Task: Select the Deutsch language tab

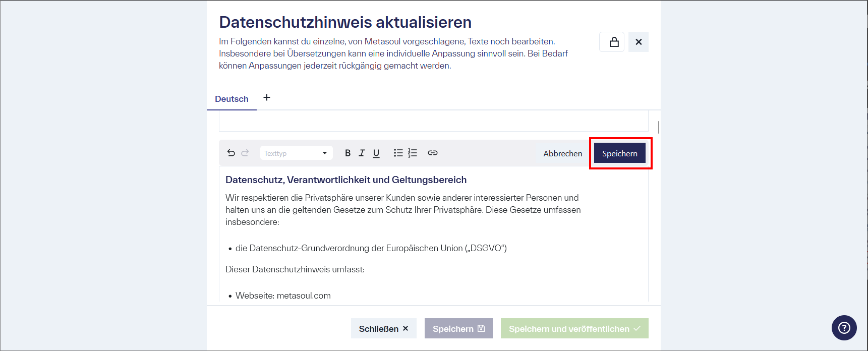Action: point(232,99)
